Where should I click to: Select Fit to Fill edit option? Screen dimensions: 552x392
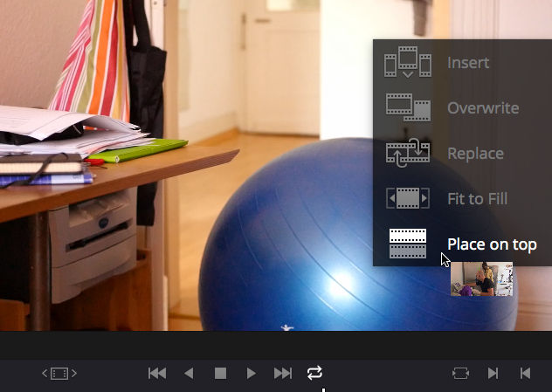[477, 199]
